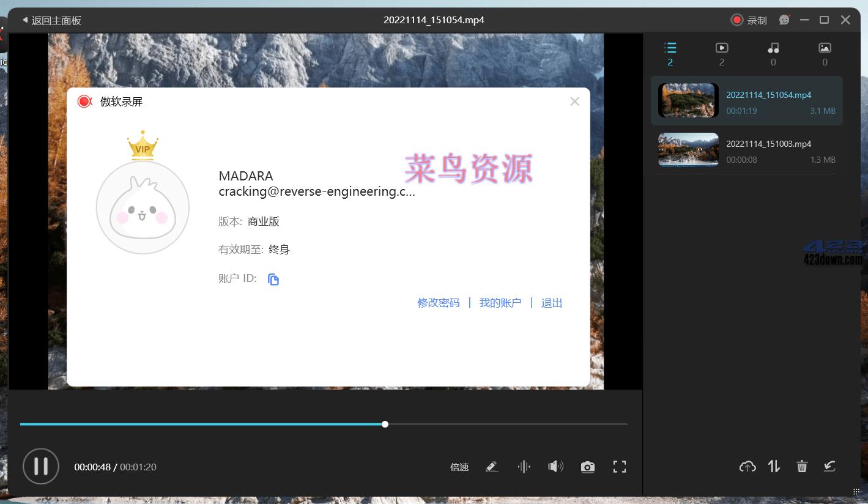The height and width of the screenshot is (504, 868).
Task: Select the 20221114_151003.mp4 recording thumbnail
Action: point(688,149)
